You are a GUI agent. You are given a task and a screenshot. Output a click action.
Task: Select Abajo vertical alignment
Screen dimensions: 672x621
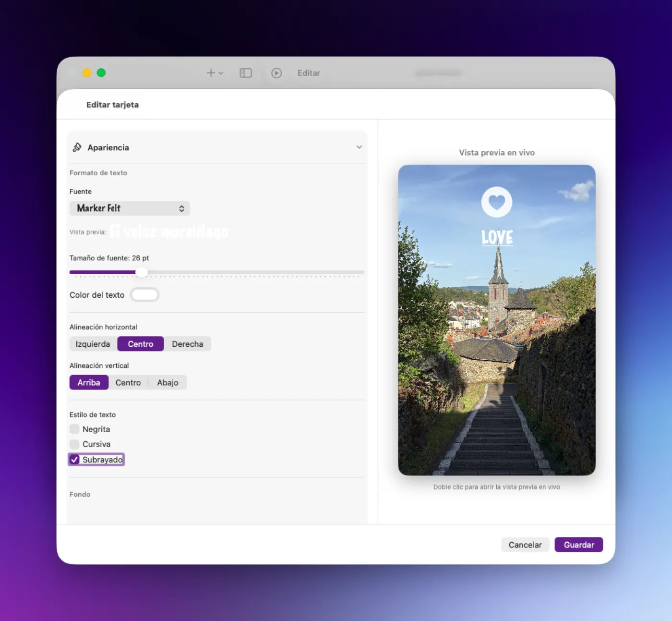168,382
